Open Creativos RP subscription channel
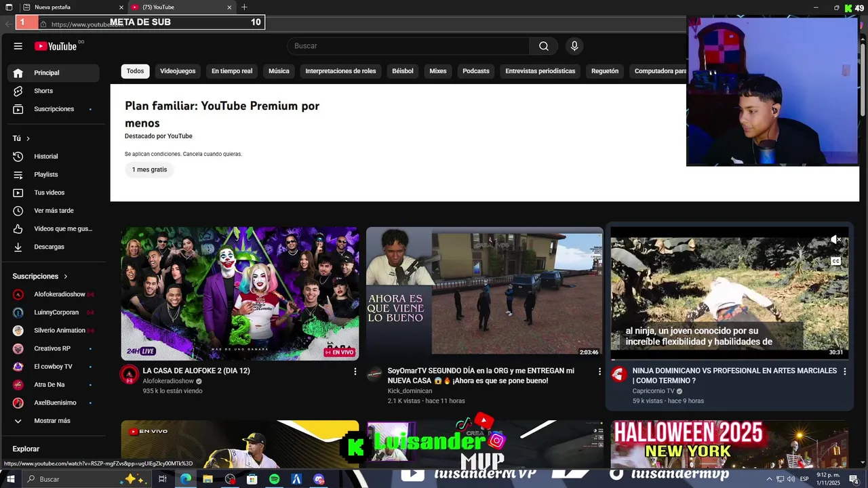Viewport: 868px width, 488px height. 54,348
